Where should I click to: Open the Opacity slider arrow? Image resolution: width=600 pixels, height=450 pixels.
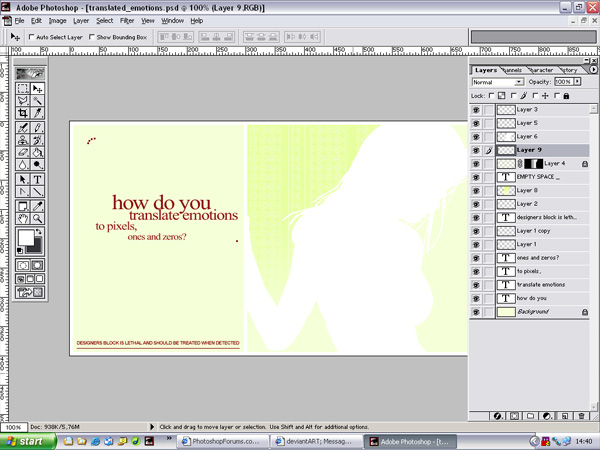578,82
